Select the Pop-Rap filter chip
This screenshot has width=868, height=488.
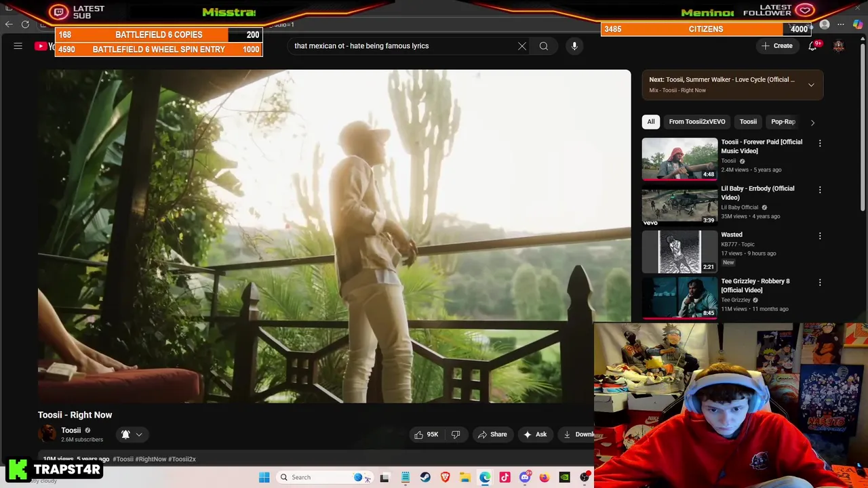(783, 122)
